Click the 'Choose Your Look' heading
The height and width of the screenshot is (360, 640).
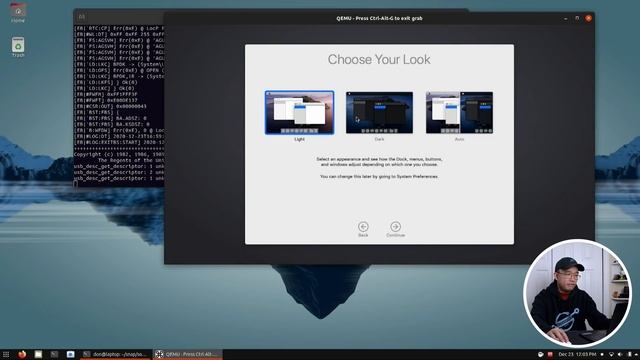click(x=379, y=60)
